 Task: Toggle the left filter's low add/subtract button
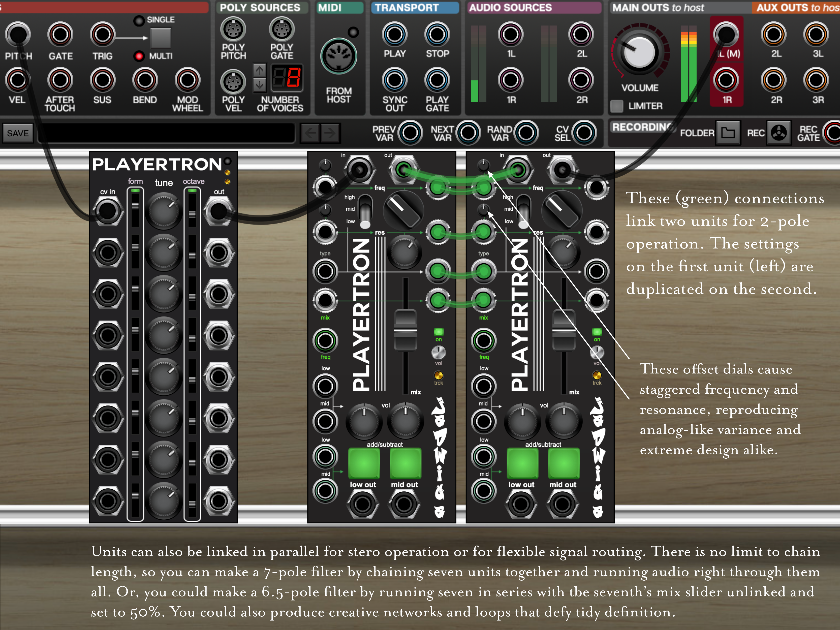pyautogui.click(x=364, y=463)
